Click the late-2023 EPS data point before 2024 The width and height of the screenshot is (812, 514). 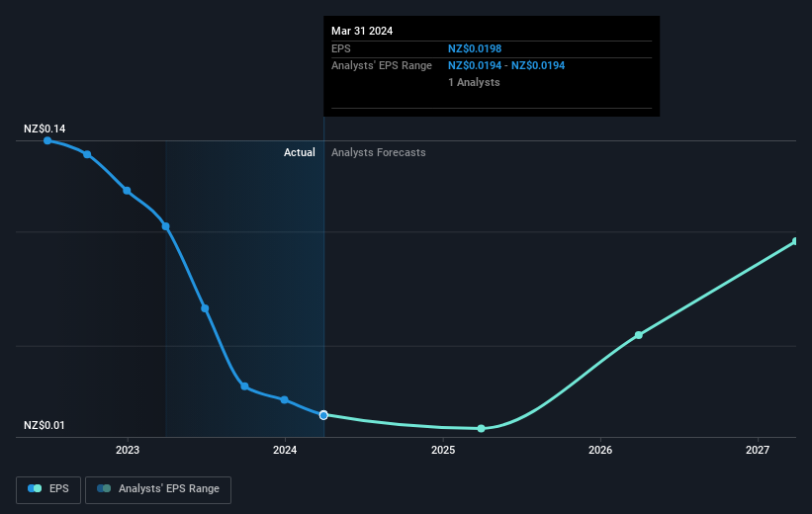[245, 386]
